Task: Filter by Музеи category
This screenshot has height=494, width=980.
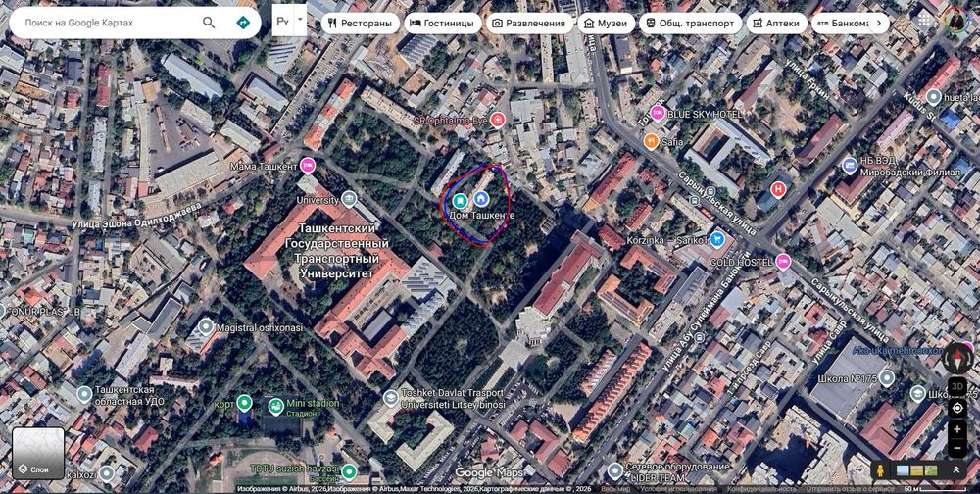Action: (x=605, y=24)
